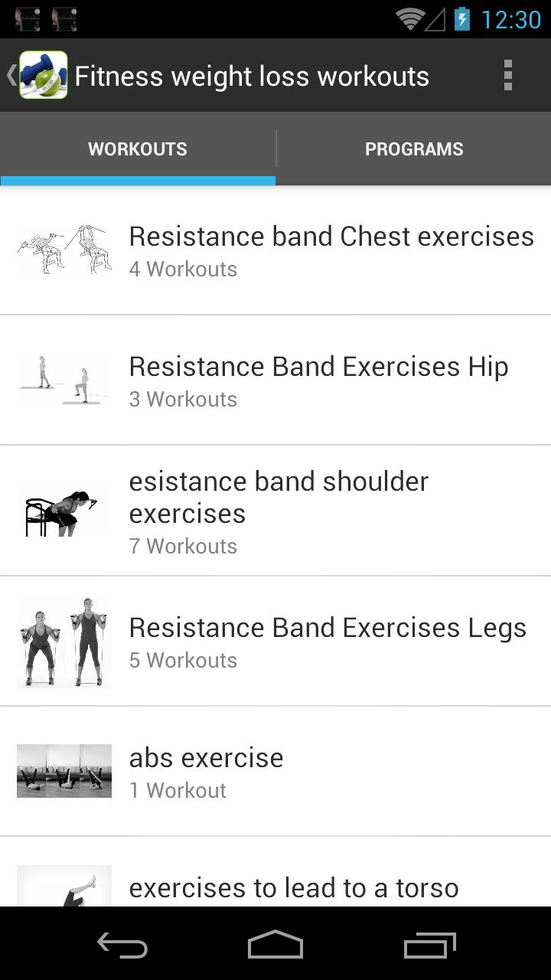Viewport: 551px width, 980px height.
Task: Select the shoulder exercises workout group
Action: [x=279, y=509]
